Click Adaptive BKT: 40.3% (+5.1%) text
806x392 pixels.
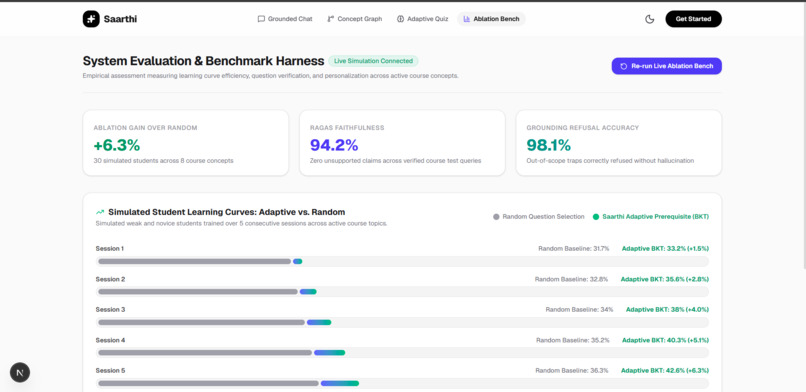665,340
